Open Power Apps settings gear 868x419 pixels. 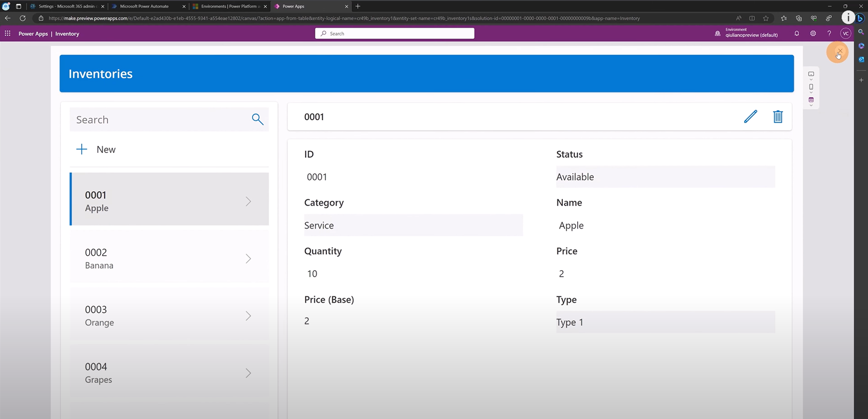813,33
